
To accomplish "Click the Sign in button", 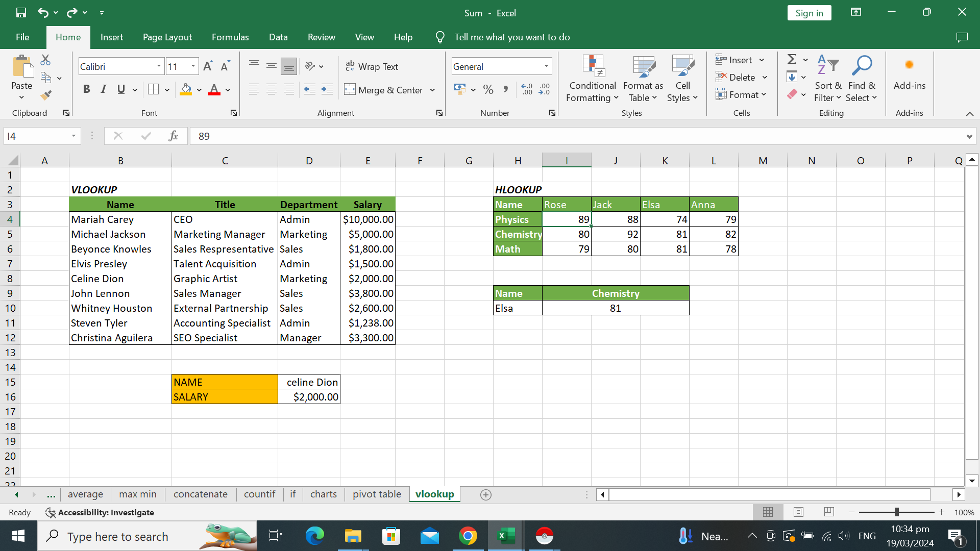I will pos(809,13).
